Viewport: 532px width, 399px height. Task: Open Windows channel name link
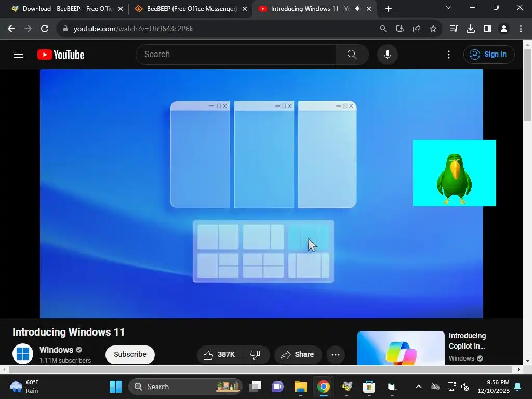click(56, 350)
